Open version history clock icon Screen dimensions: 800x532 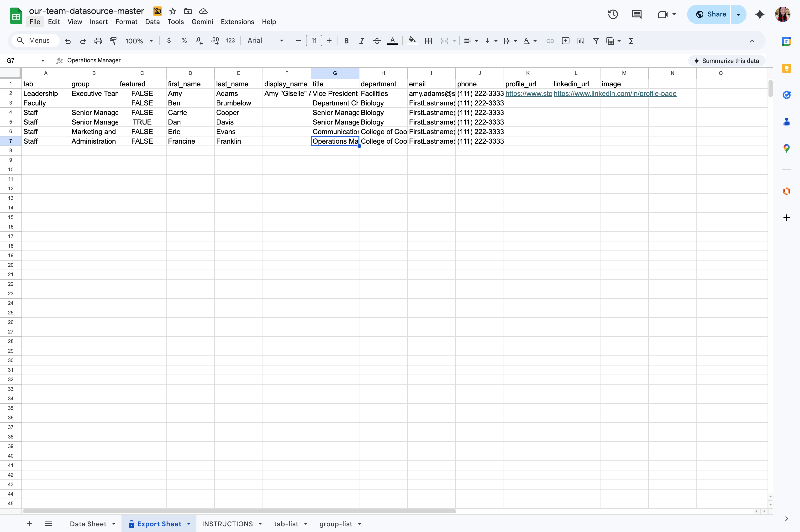tap(613, 14)
